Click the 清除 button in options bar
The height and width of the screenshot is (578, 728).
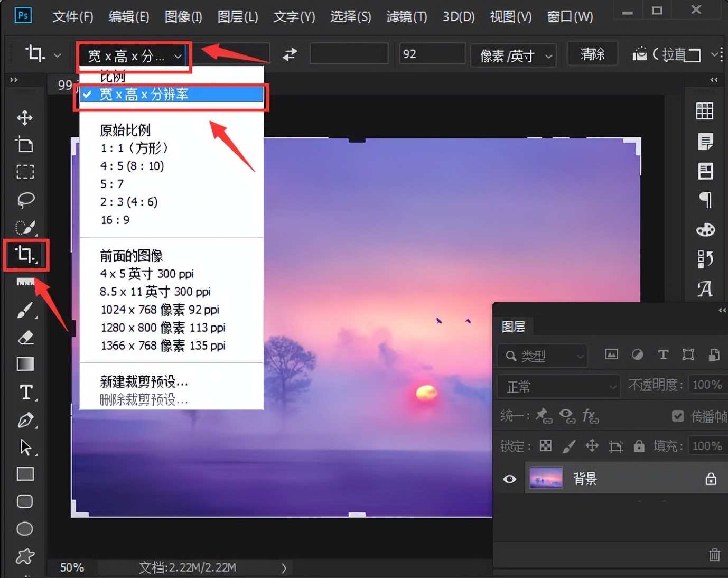tap(592, 54)
